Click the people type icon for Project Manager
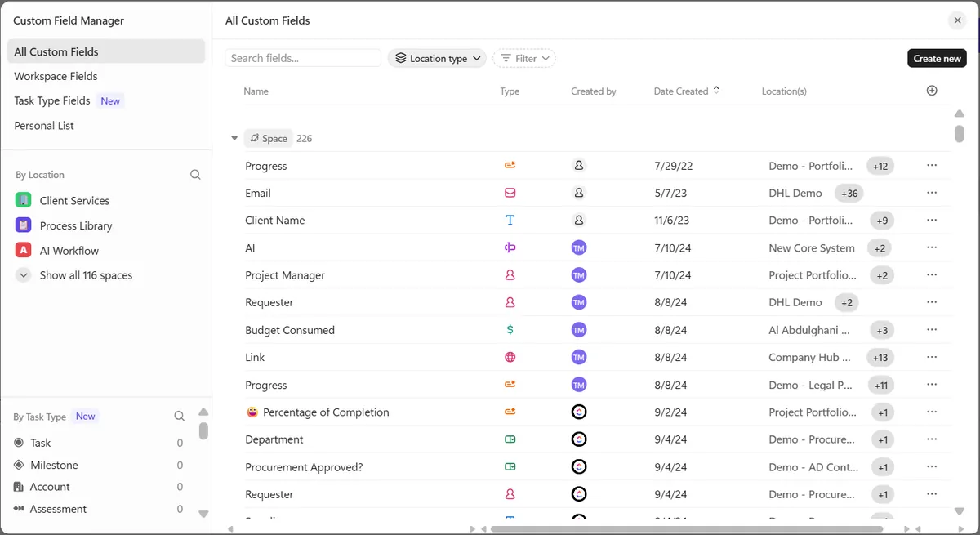 tap(510, 275)
